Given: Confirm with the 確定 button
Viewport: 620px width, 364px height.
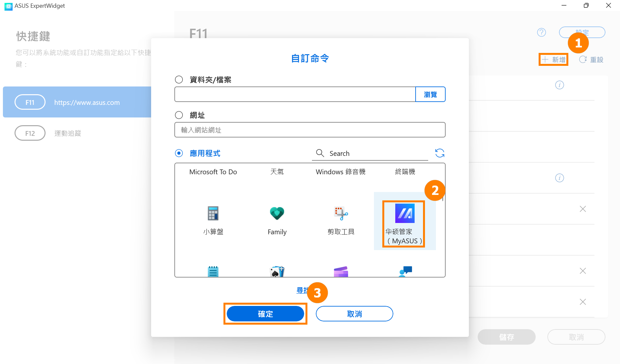Looking at the screenshot, I should [x=265, y=314].
